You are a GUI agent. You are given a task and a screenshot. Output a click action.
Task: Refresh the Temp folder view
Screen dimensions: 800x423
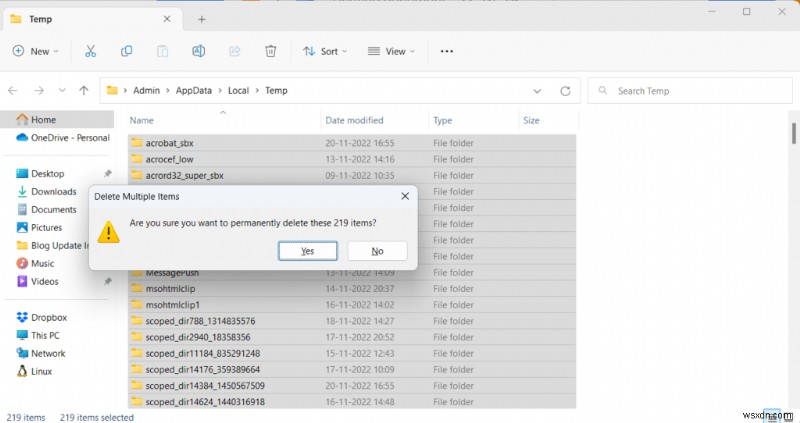tap(565, 91)
